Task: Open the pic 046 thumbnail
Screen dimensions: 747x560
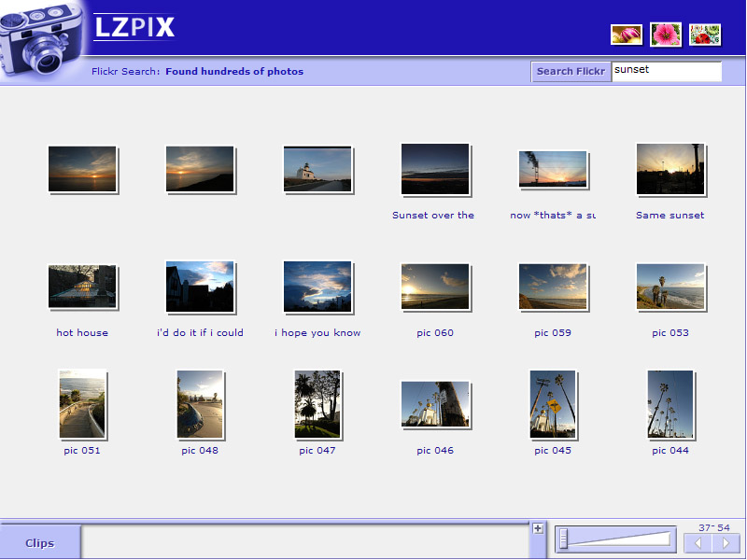Action: click(x=435, y=404)
